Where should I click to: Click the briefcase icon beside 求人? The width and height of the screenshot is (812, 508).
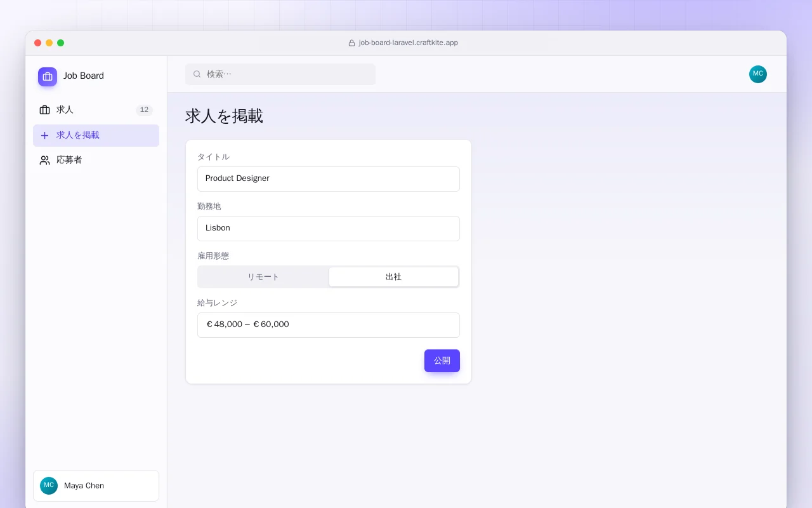point(44,110)
